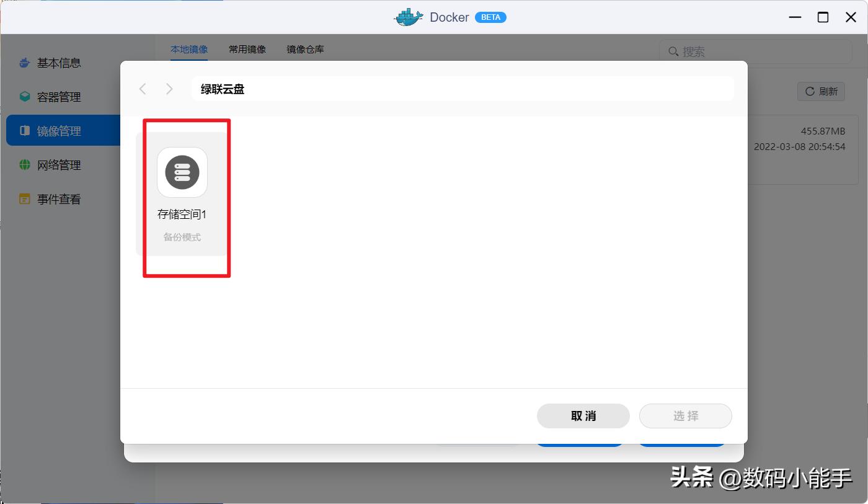Viewport: 868px width, 504px height.
Task: Click the search magnifier icon
Action: point(673,51)
